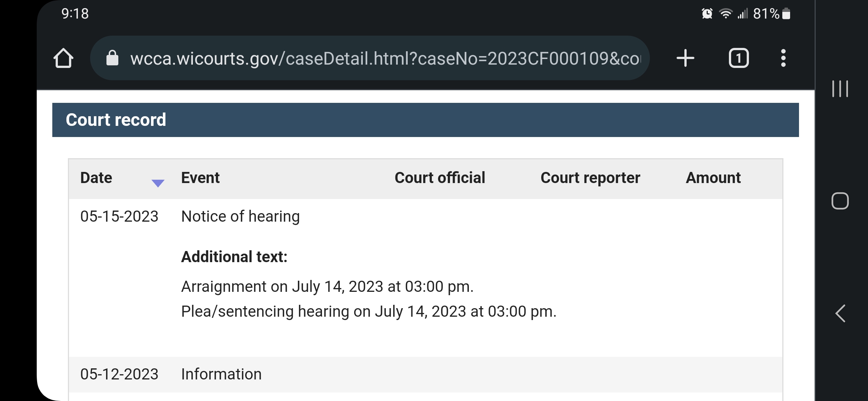The image size is (868, 401).
Task: Click the Amount column header
Action: (713, 178)
